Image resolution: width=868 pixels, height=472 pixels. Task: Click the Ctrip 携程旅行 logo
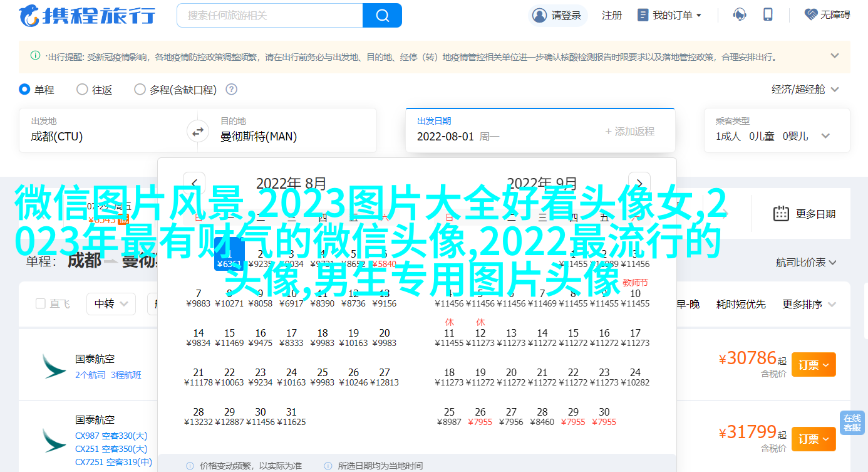(87, 15)
